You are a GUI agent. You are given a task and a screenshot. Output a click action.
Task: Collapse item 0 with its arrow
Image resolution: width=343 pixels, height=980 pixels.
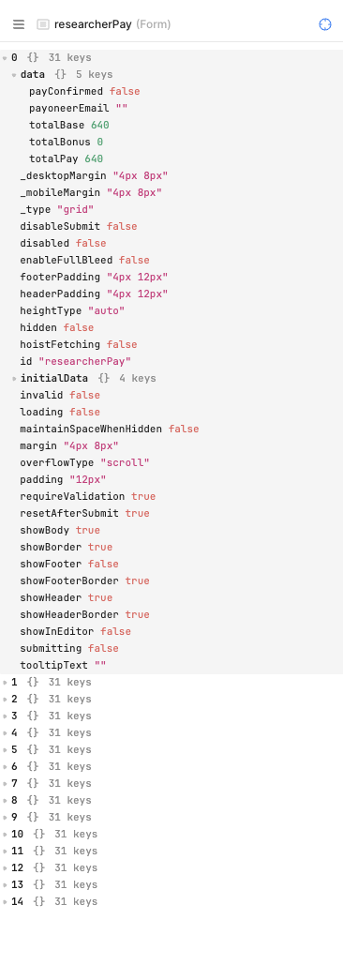point(5,58)
